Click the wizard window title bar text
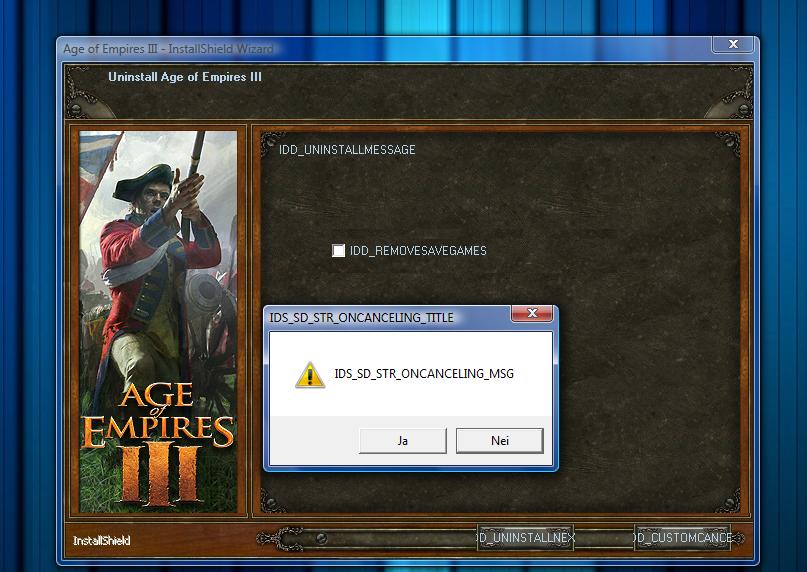The width and height of the screenshot is (807, 572). click(168, 49)
